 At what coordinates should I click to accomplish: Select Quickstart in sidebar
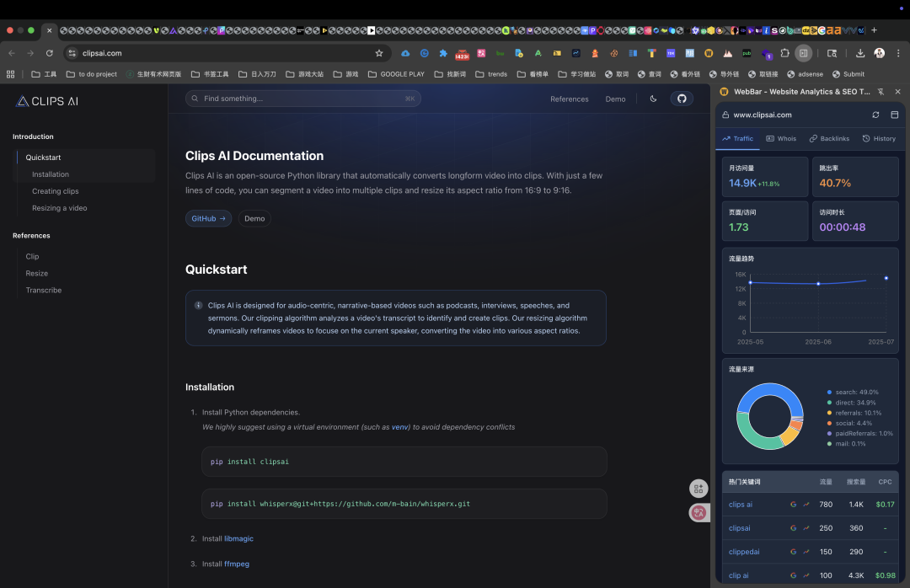[43, 158]
